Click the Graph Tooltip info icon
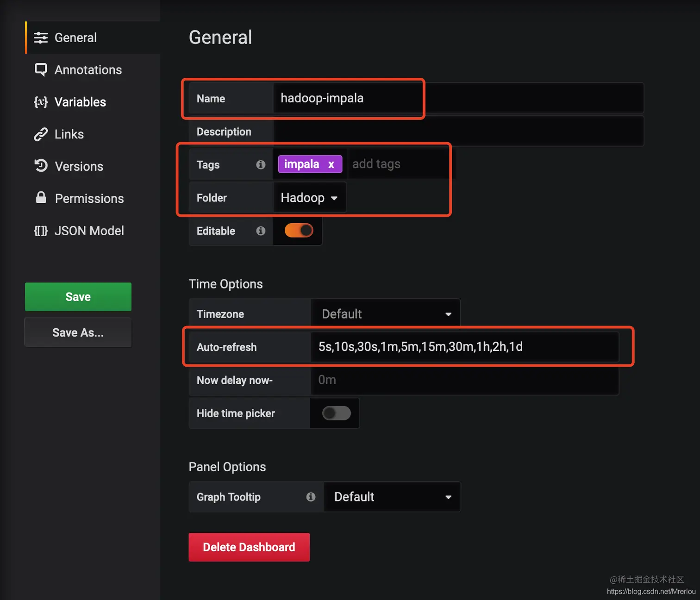Image resolution: width=700 pixels, height=600 pixels. [311, 497]
